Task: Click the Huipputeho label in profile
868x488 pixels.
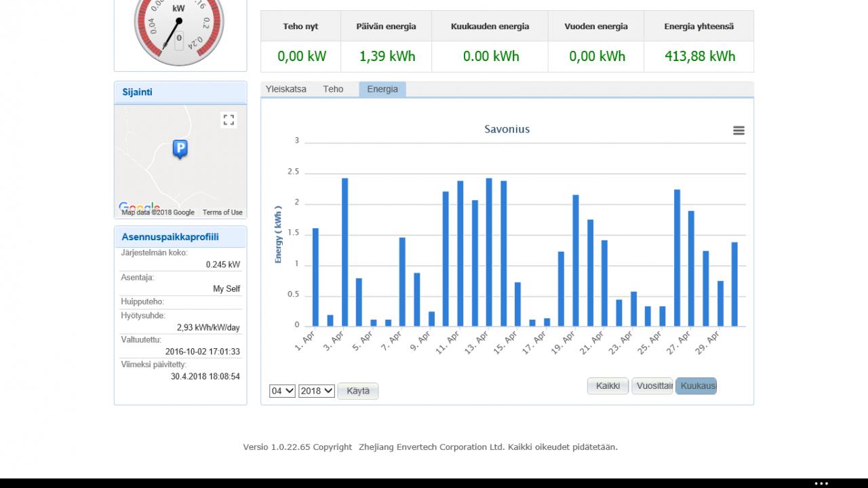Action: pyautogui.click(x=142, y=301)
